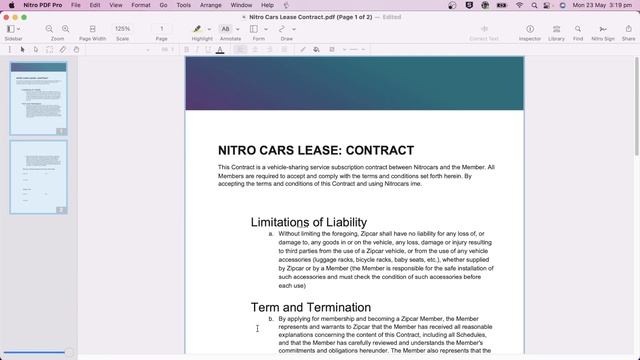
Task: Pick the eraser tool in toolbar
Action: (x=62, y=49)
